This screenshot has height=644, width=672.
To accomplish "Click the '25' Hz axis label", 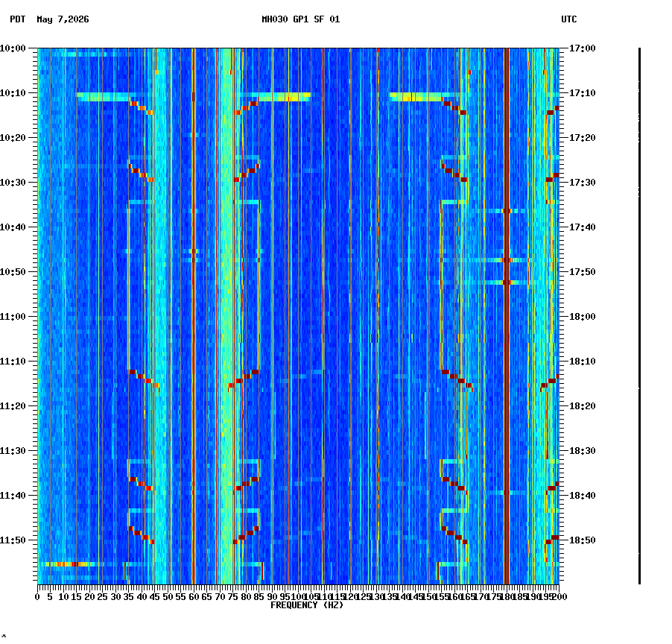I will point(102,597).
